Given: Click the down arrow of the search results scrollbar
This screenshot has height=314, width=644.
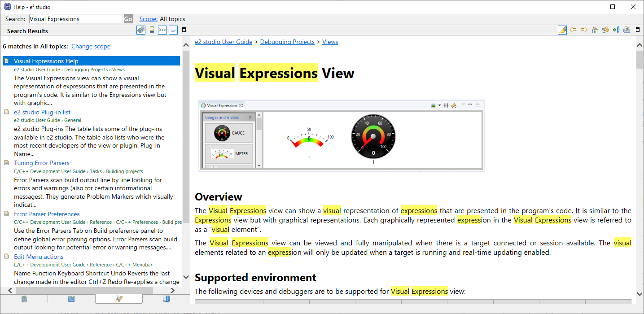Looking at the screenshot, I should (186, 277).
